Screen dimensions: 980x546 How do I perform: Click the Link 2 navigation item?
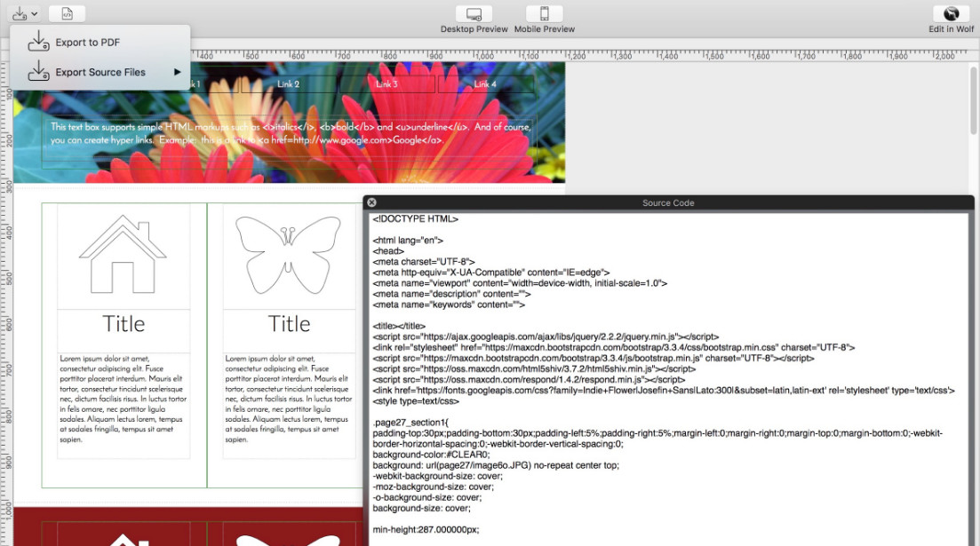(x=288, y=83)
